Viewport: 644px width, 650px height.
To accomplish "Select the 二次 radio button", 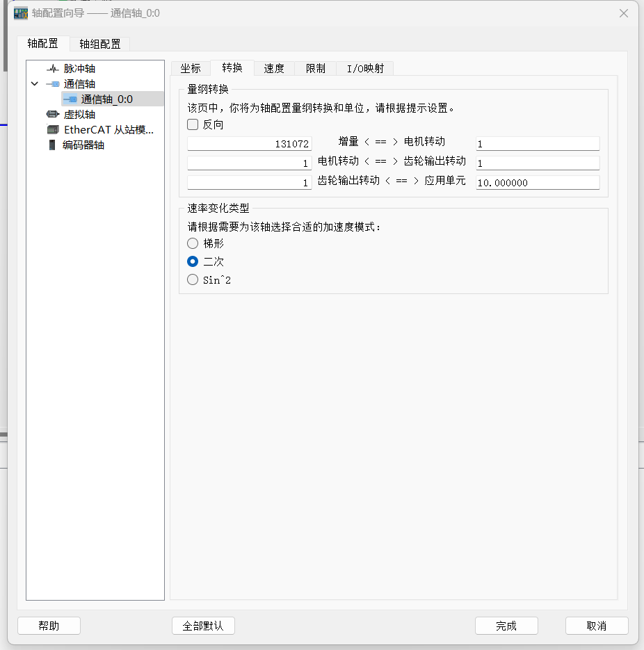I will [193, 261].
